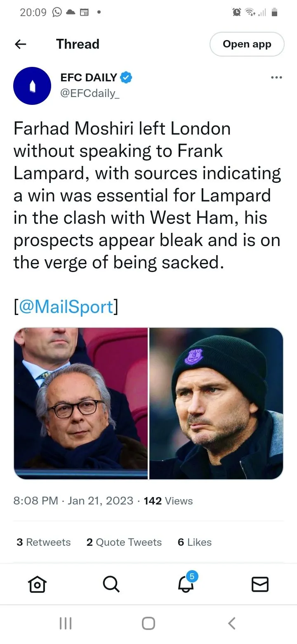The width and height of the screenshot is (297, 644).
Task: Open the EFC DAILY profile avatar
Action: (32, 85)
